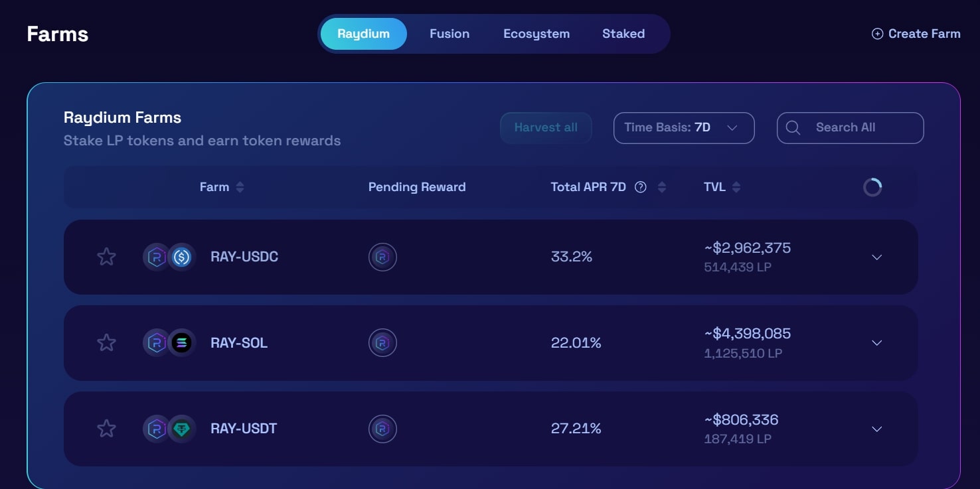Switch to the Staked tab
Viewport: 980px width, 489px height.
tap(623, 34)
